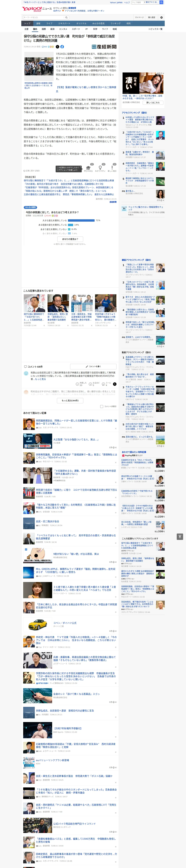Screen dimensions: 186x868
Task: Share first comment via X icon
Action: tap(115, 384)
